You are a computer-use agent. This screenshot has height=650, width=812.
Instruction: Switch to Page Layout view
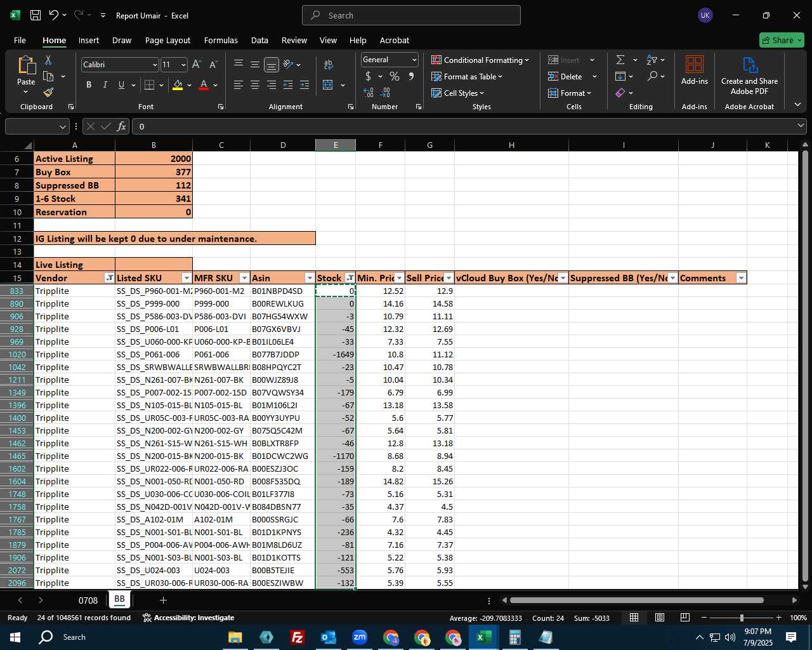point(659,618)
